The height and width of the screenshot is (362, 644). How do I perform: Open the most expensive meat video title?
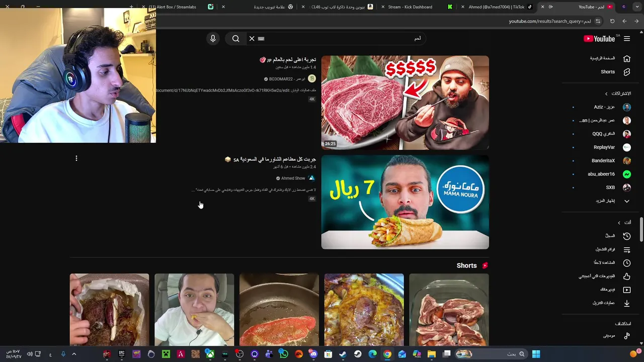pyautogui.click(x=288, y=60)
